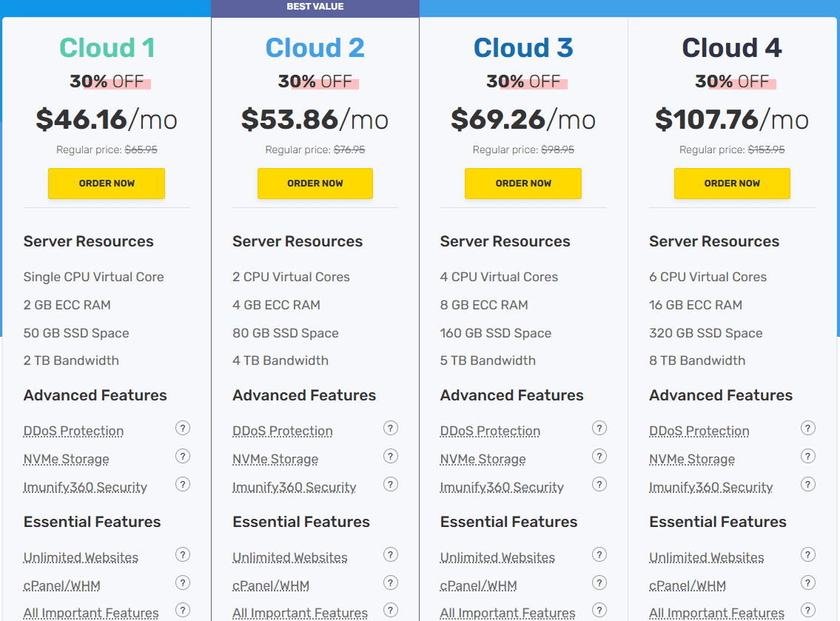The width and height of the screenshot is (840, 621).
Task: Click the All Important Features help icon for Cloud 2
Action: 391,610
